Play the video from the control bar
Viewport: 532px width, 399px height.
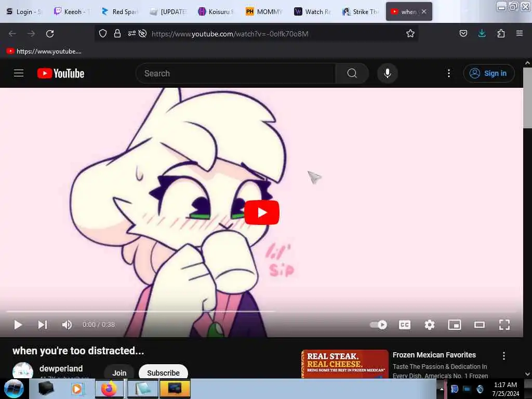coord(18,325)
